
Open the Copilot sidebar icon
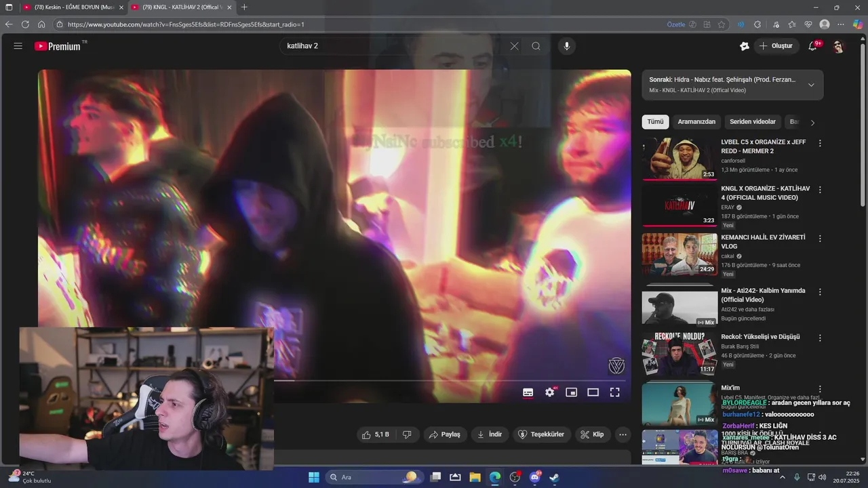[858, 24]
